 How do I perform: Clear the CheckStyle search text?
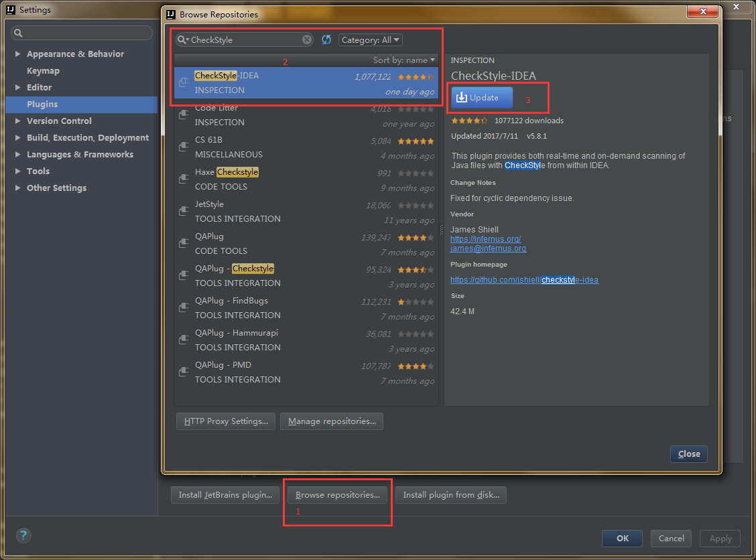(307, 40)
